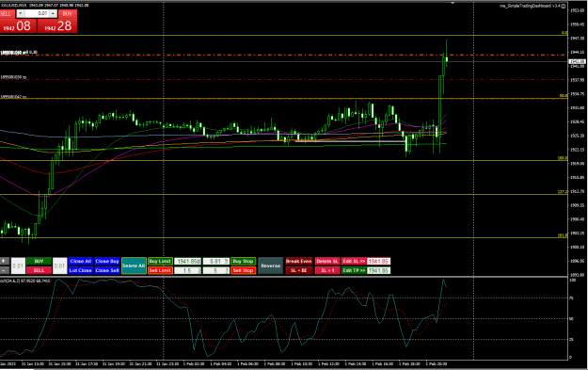588x370 pixels.
Task: Click the smiley icon beside the expert name
Action: pyautogui.click(x=564, y=6)
